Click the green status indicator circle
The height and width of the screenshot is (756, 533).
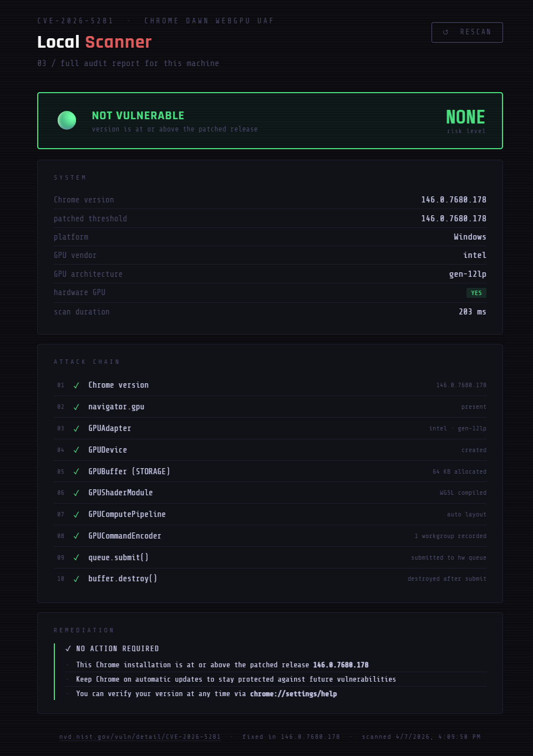tap(67, 120)
